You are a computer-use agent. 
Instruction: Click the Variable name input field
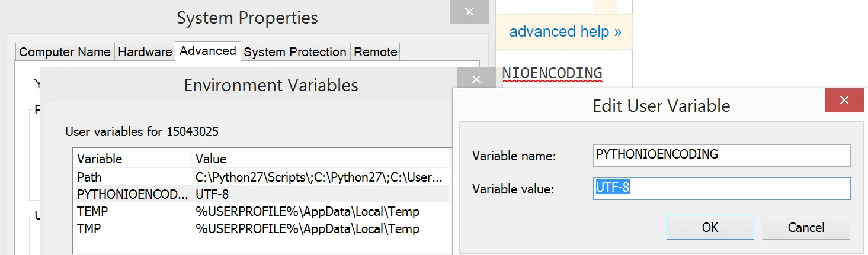721,155
